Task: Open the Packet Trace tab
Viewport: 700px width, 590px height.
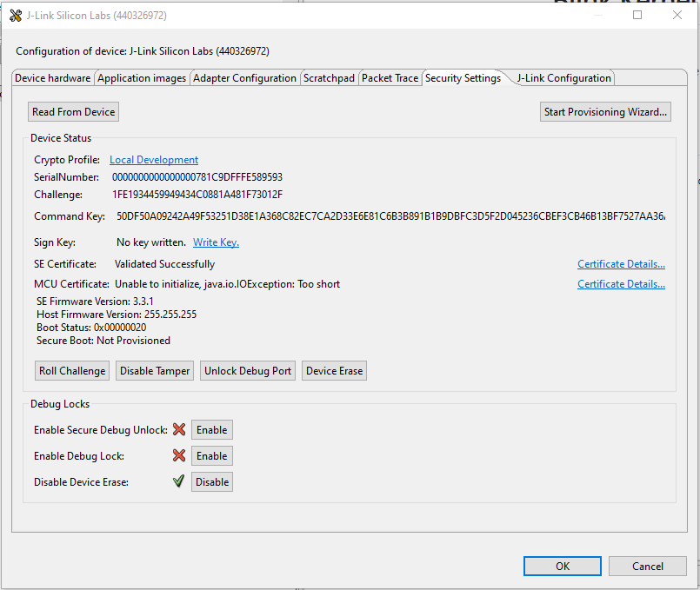Action: [390, 77]
